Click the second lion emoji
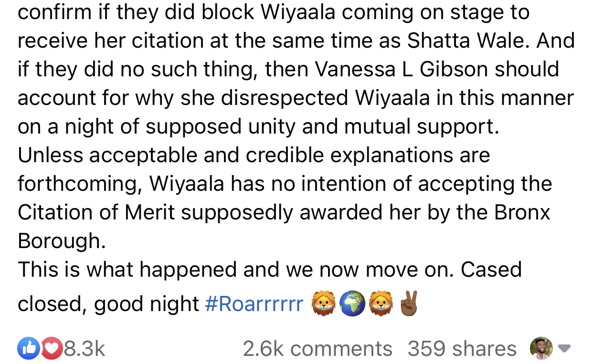The height and width of the screenshot is (364, 593). click(381, 304)
